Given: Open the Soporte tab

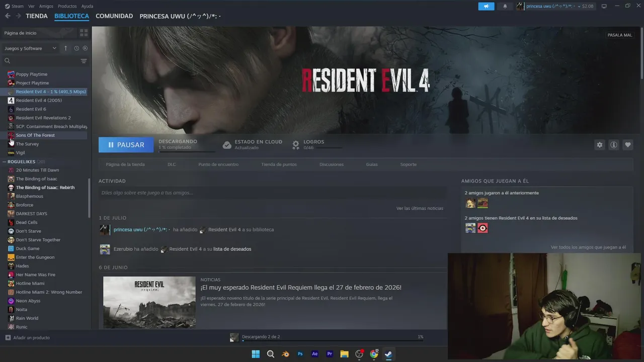Looking at the screenshot, I should 409,164.
